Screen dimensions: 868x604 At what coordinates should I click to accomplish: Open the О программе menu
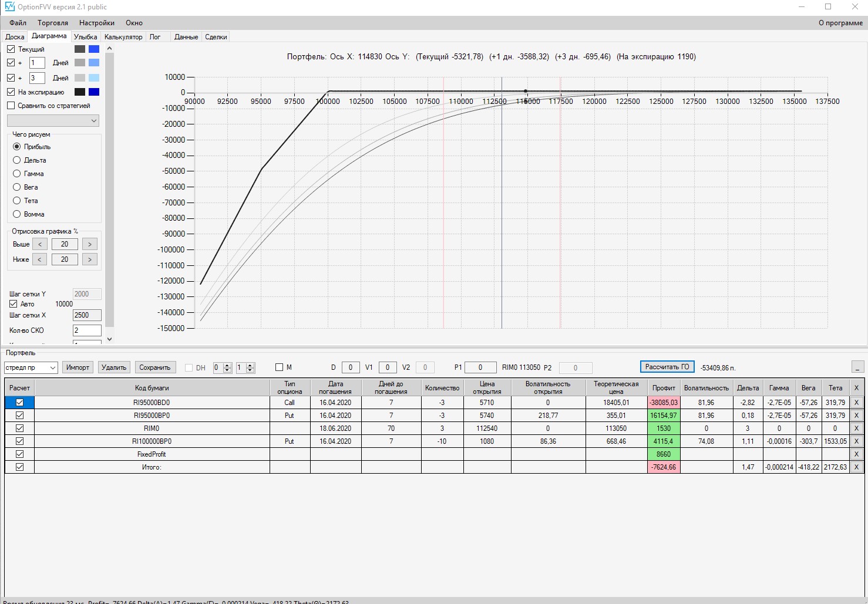point(840,23)
